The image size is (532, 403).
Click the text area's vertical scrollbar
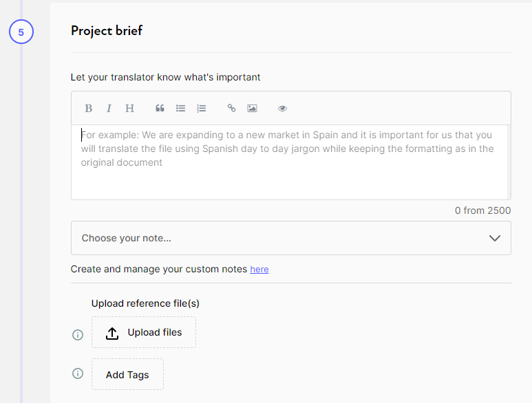[x=509, y=162]
